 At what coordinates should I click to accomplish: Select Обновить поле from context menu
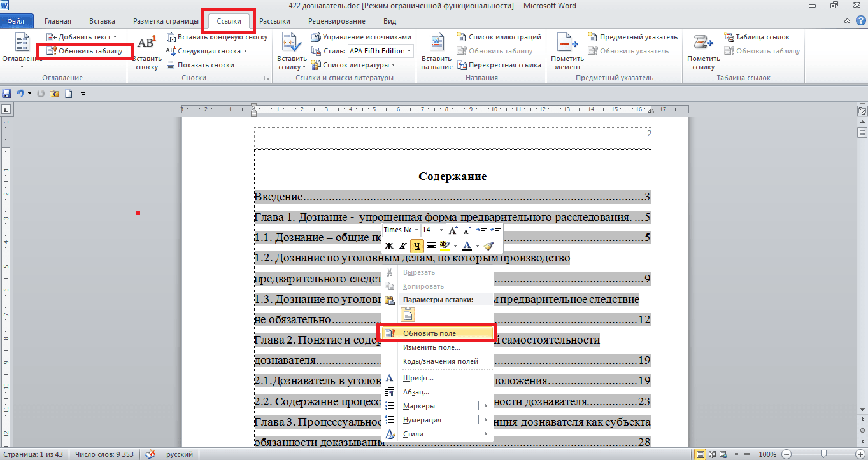click(x=429, y=333)
